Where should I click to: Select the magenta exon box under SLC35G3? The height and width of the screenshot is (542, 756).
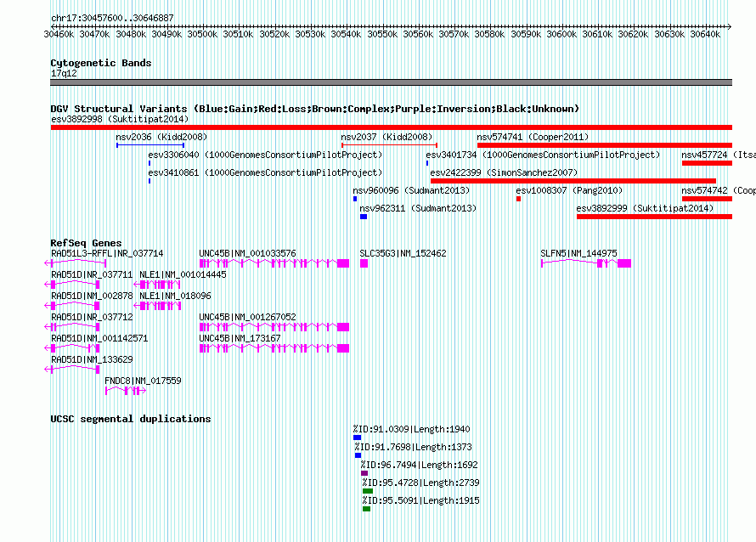(364, 263)
